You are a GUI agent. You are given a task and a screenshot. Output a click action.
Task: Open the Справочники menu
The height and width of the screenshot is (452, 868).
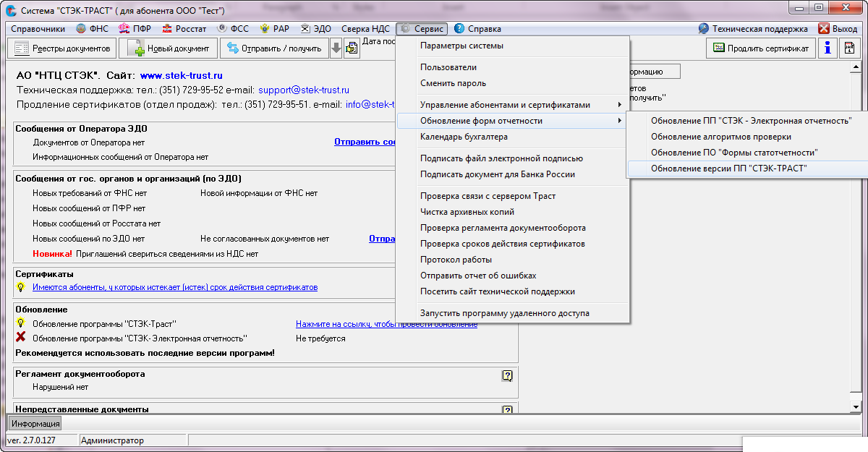39,29
